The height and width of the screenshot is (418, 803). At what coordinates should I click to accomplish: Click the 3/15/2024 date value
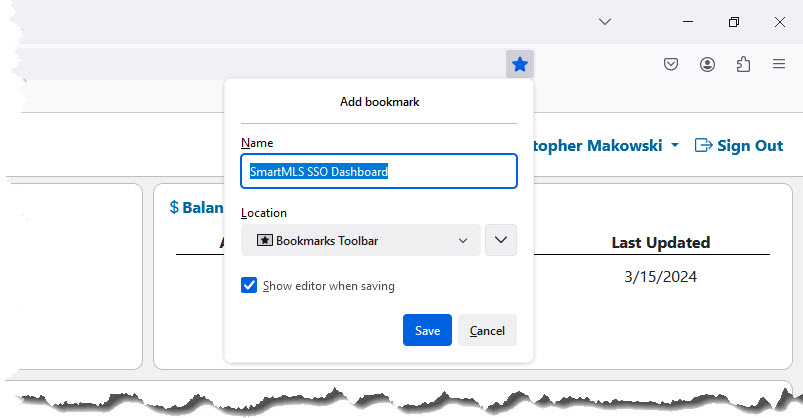click(x=660, y=277)
